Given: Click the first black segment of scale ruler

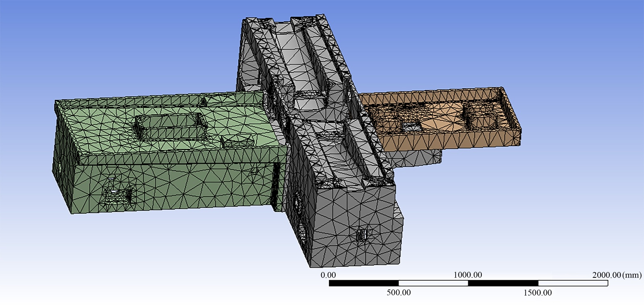Looking at the screenshot, I should click(363, 283).
